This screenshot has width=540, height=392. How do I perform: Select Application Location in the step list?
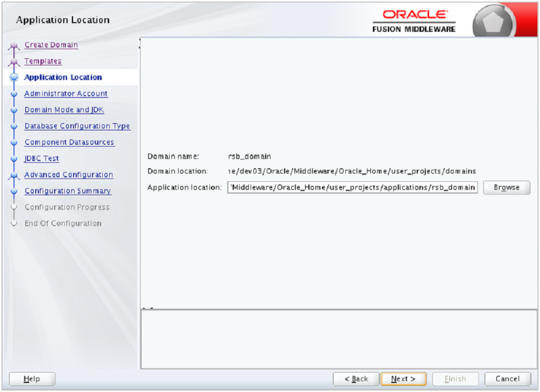click(x=63, y=77)
